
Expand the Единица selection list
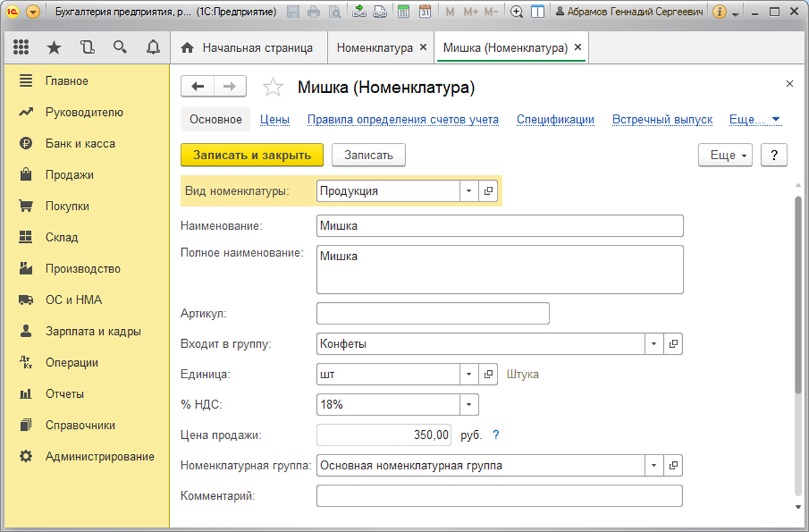click(469, 374)
